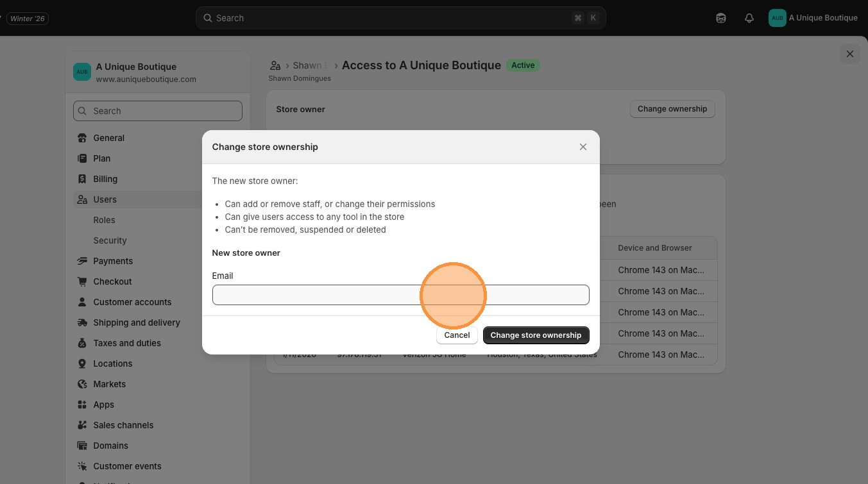Viewport: 868px width, 484px height.
Task: Click the Shawn breadcrumb link
Action: pos(311,65)
